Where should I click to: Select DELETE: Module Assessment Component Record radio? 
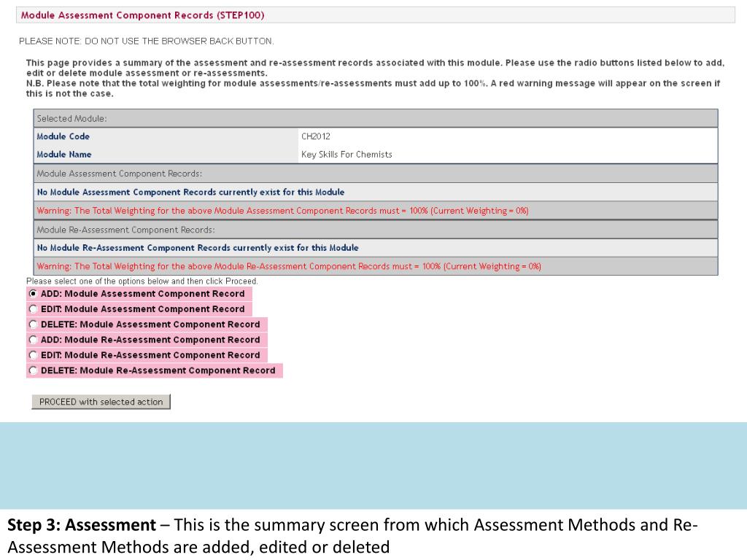(33, 324)
